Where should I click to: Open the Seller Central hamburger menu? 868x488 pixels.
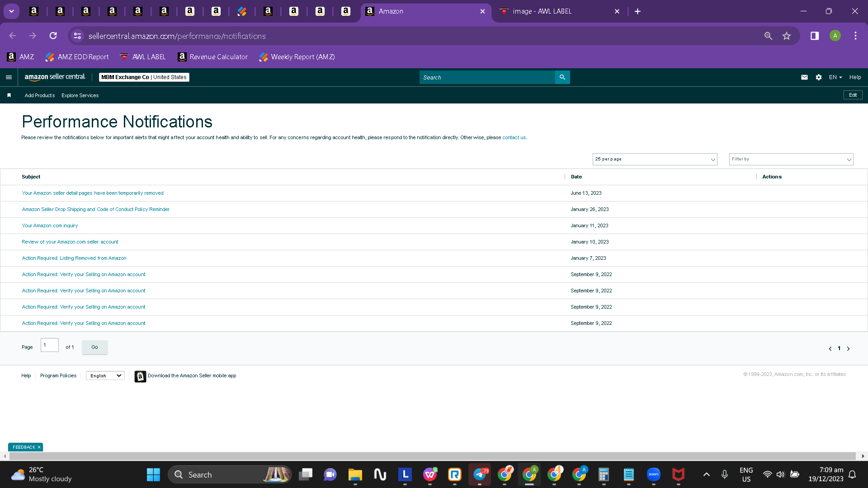pos(9,77)
